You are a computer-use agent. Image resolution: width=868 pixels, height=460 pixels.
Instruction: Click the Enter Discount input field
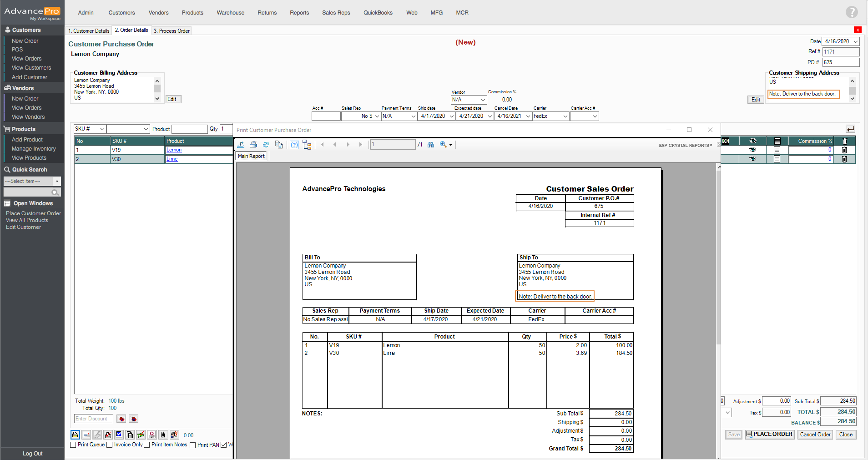(93, 419)
